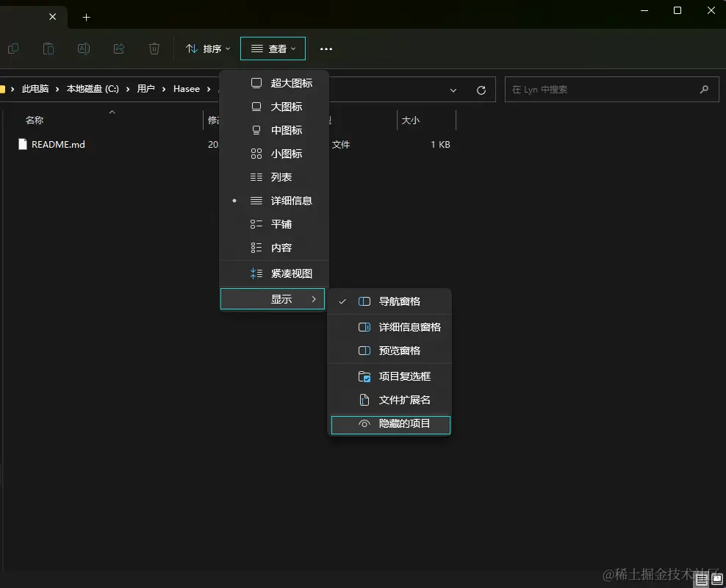
Task: Add a new tab with plus button
Action: (86, 17)
